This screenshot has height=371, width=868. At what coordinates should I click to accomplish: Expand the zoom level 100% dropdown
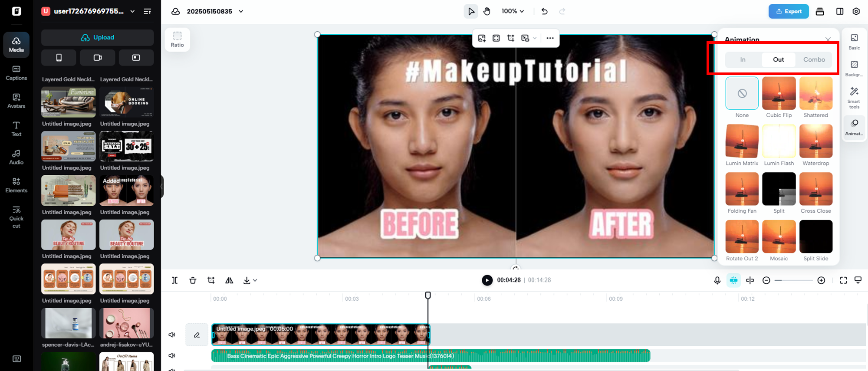coord(513,11)
